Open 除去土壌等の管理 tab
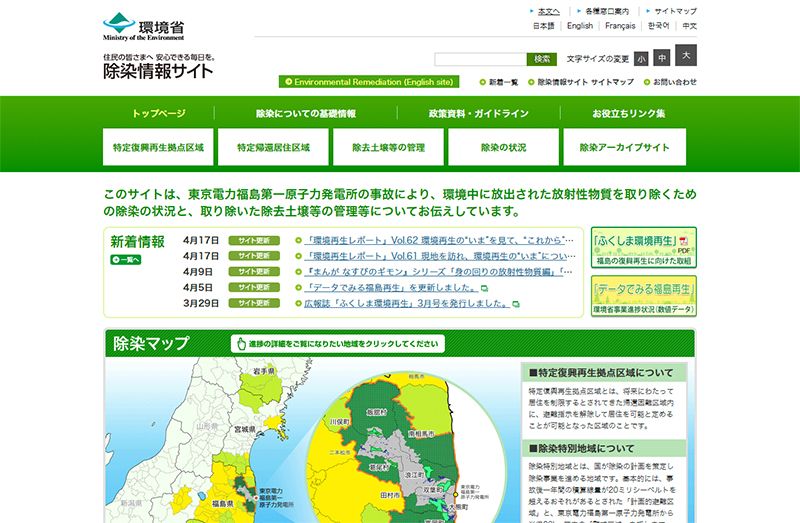Image resolution: width=800 pixels, height=523 pixels. (388, 147)
